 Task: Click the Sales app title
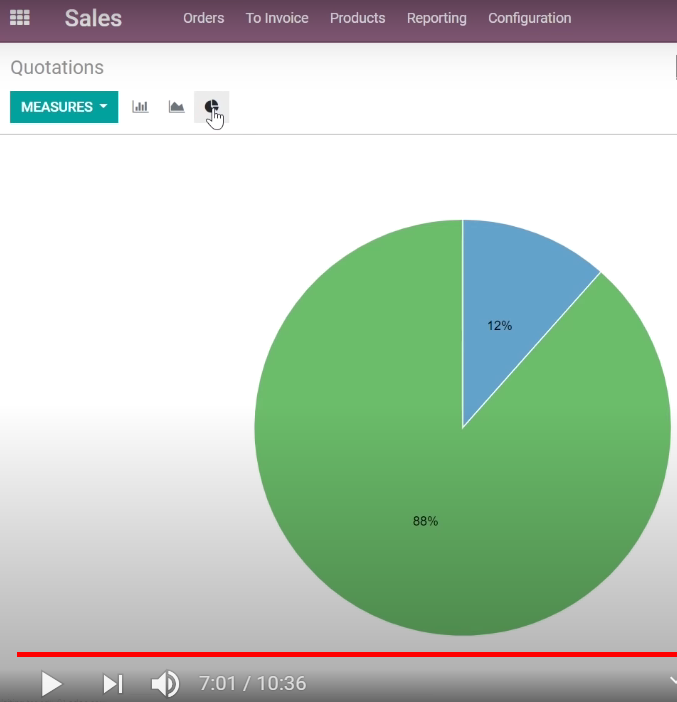pyautogui.click(x=93, y=18)
